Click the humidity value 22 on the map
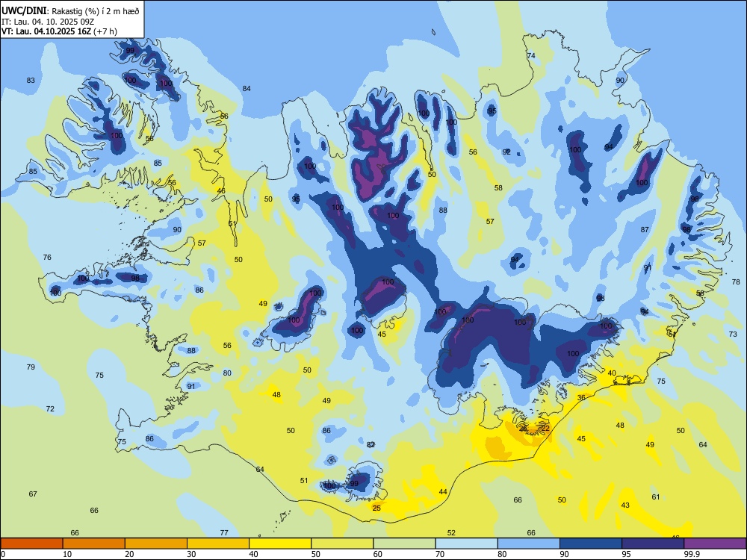This screenshot has height=560, width=747. pos(545,428)
